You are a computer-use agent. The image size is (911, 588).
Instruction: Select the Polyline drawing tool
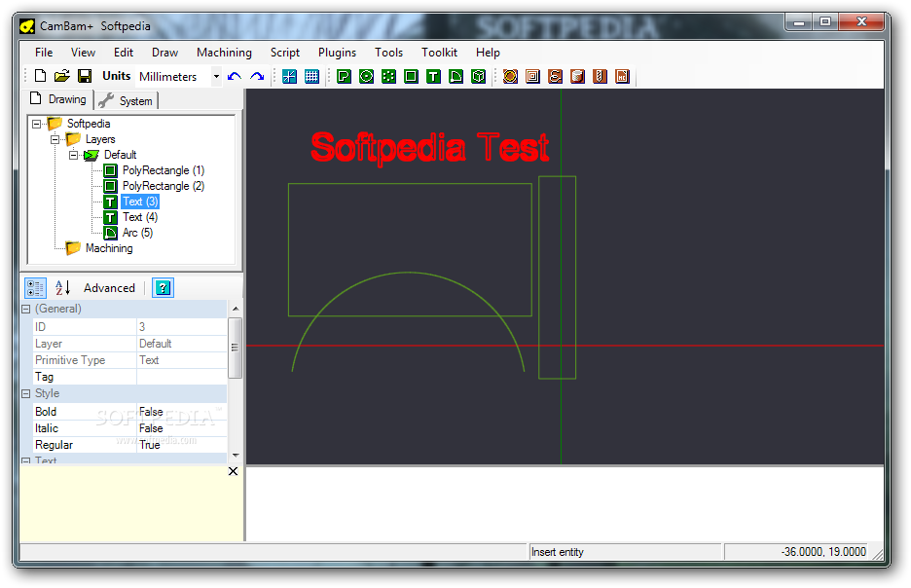coord(344,76)
